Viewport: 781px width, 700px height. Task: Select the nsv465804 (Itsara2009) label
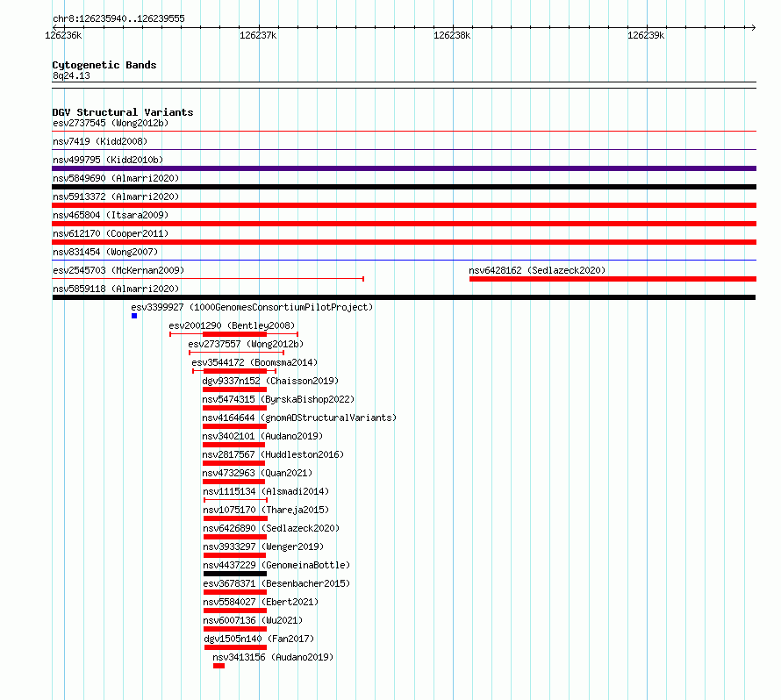point(111,215)
